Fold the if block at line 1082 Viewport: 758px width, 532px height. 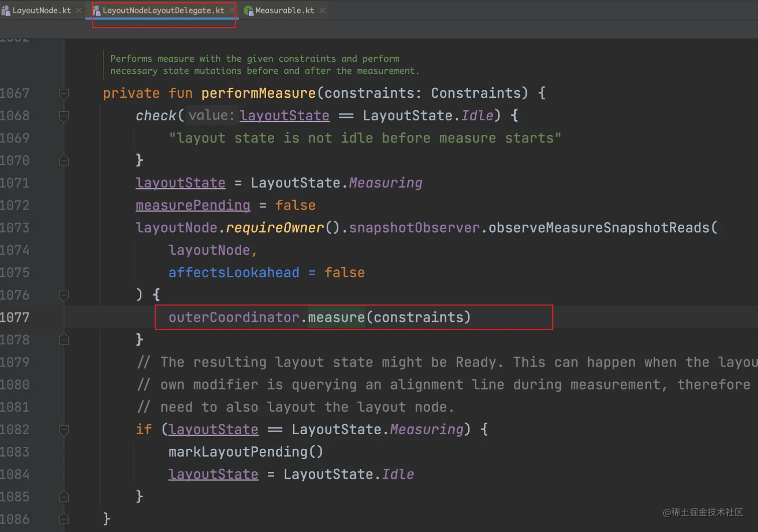tap(64, 430)
